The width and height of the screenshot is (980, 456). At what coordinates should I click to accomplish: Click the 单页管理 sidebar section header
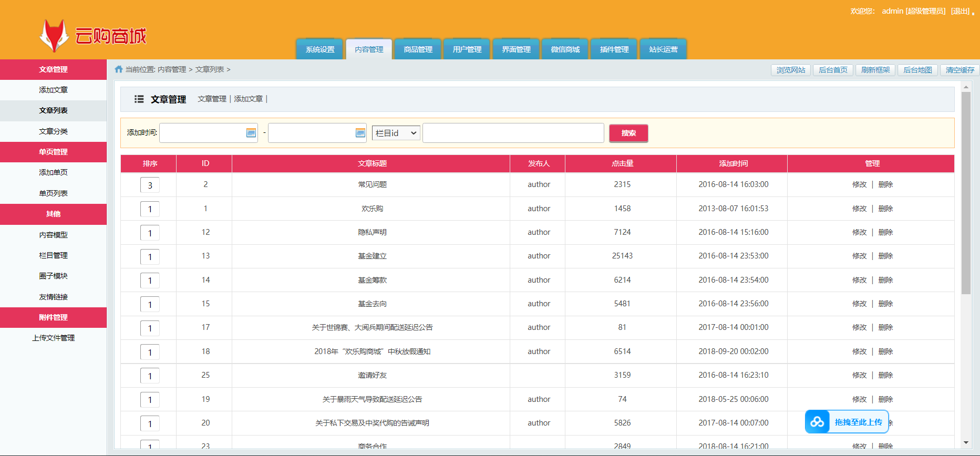point(53,152)
